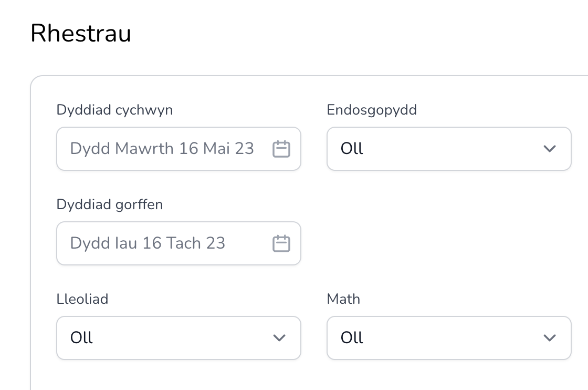Image resolution: width=588 pixels, height=390 pixels.
Task: Open the Dyddiad cychwyn calendar icon
Action: pyautogui.click(x=281, y=149)
